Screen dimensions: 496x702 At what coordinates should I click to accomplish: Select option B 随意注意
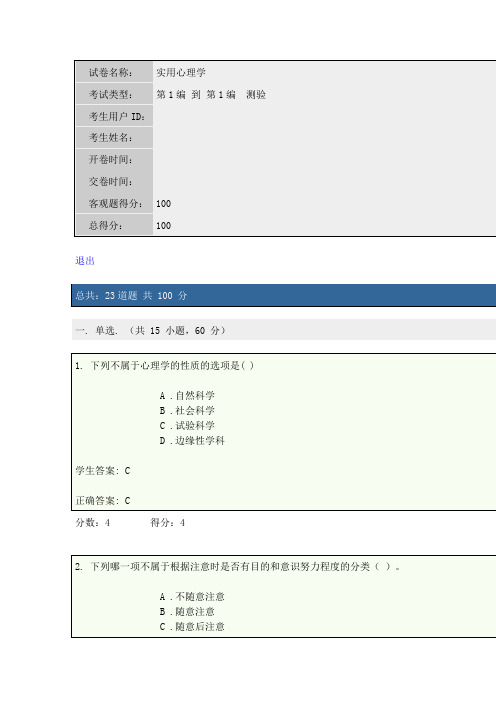187,612
